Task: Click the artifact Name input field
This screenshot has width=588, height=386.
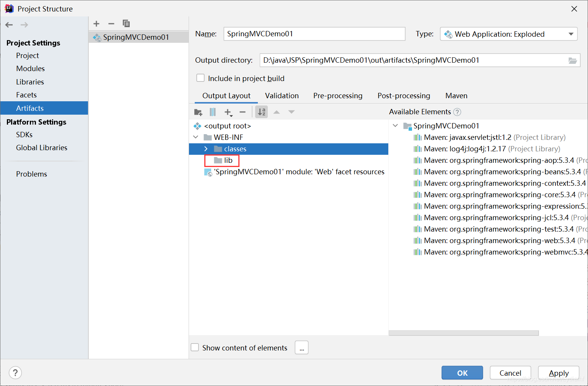Action: pyautogui.click(x=314, y=34)
